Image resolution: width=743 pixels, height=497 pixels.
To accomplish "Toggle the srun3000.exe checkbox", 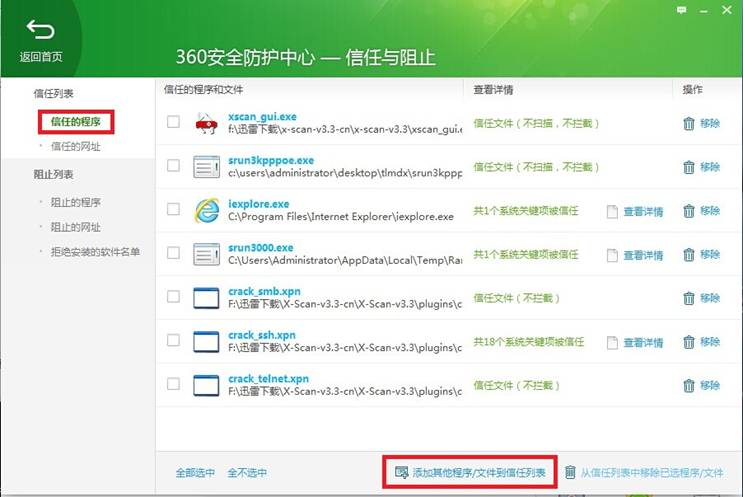I will coord(173,253).
